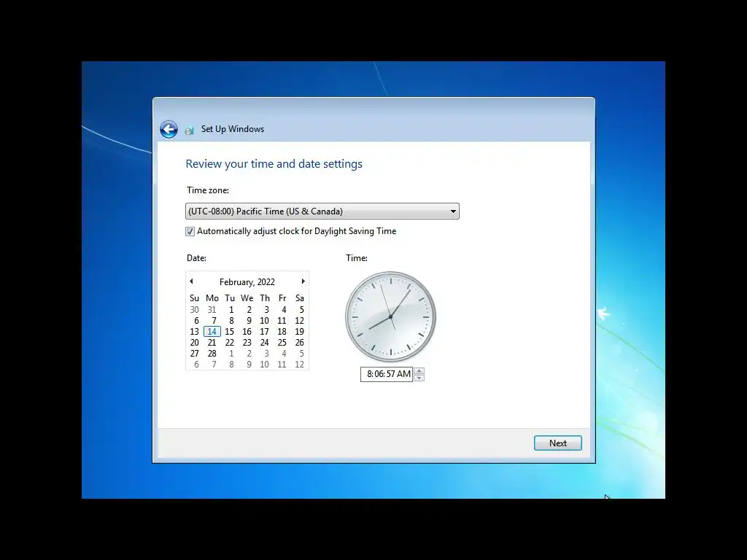The width and height of the screenshot is (747, 560).
Task: Select January 31 in the calendar
Action: [x=212, y=309]
